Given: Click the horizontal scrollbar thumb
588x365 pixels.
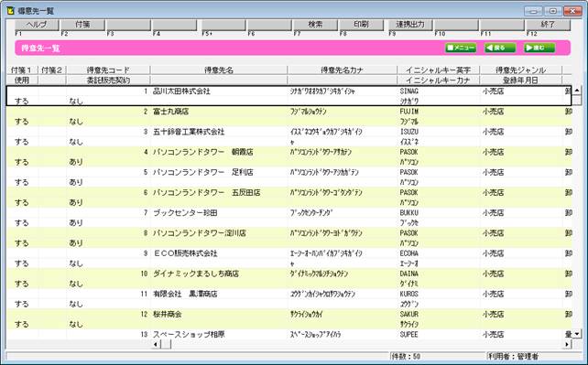Looking at the screenshot, I should click(166, 344).
